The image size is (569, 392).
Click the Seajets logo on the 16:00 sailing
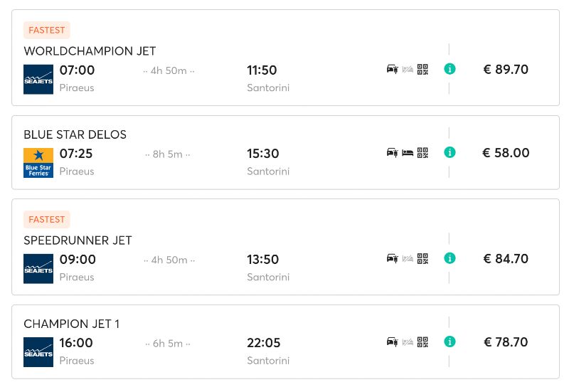(38, 352)
